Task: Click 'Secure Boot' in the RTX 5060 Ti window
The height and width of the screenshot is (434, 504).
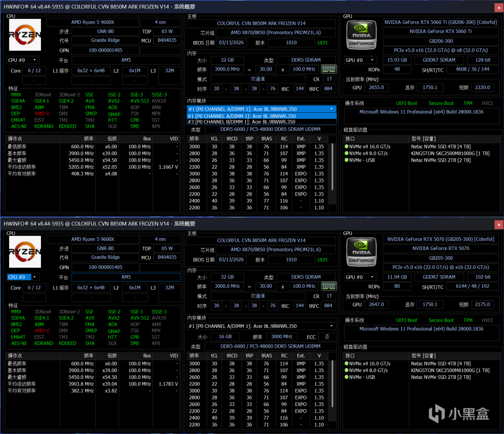Action: [441, 103]
